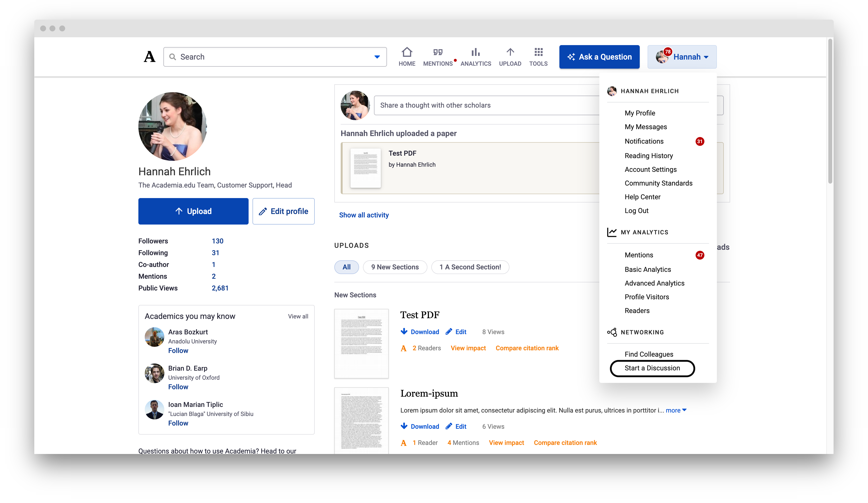Click the red 31 Notifications badge
Screen dimensions: 868x503
[x=699, y=141]
